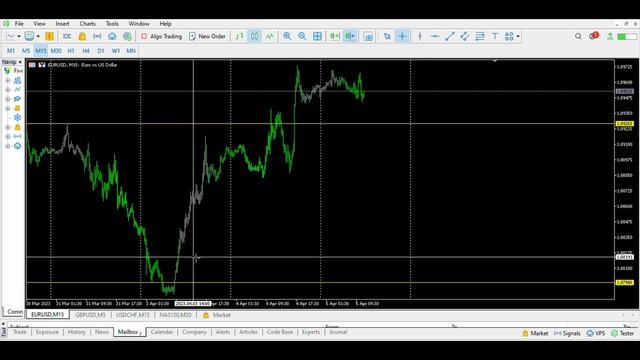Select the text label tool

coord(495,36)
